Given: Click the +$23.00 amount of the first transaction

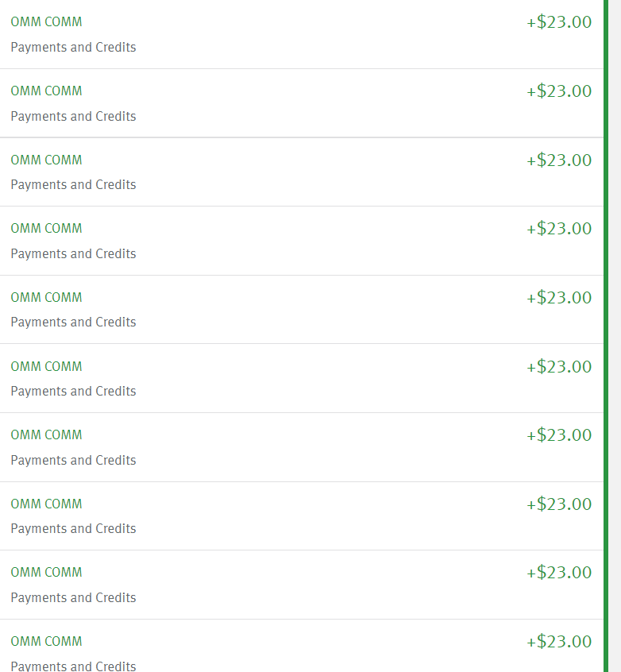Looking at the screenshot, I should (559, 22).
